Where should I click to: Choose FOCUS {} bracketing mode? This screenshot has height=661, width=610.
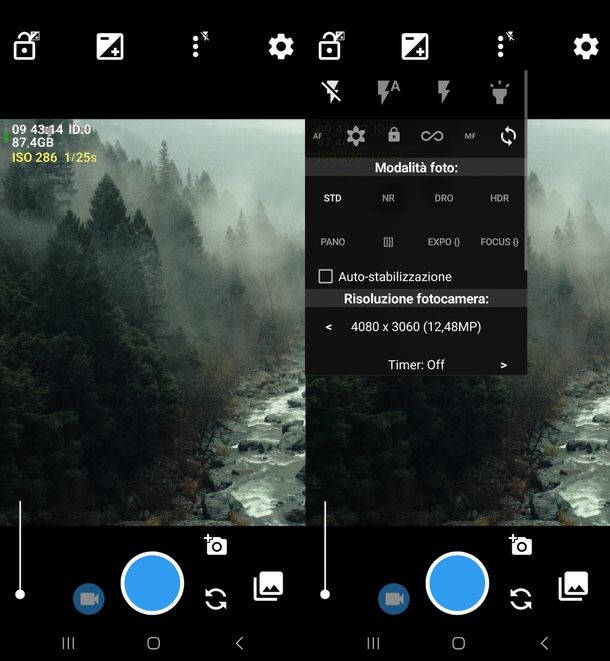[500, 242]
